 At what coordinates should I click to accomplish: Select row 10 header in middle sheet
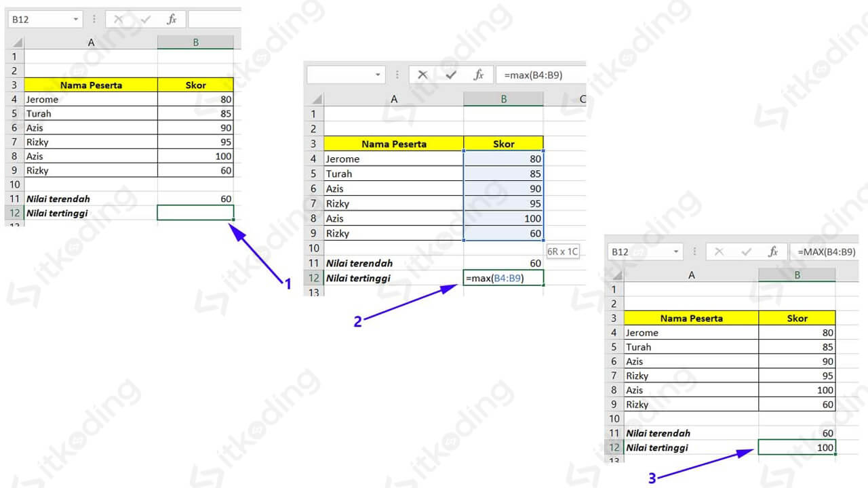(314, 248)
